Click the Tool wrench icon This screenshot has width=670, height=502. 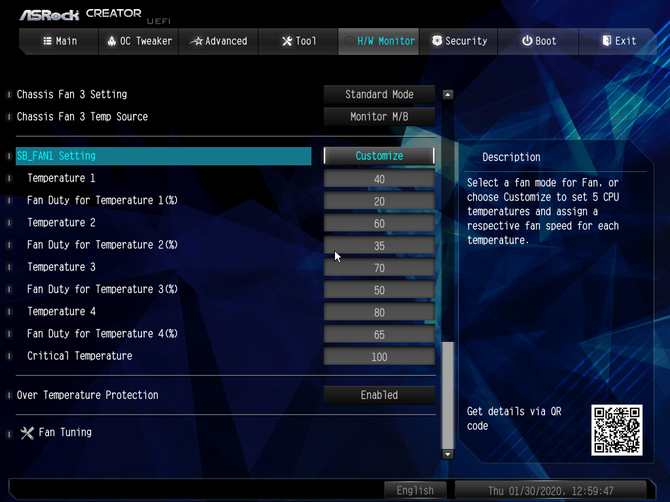287,41
